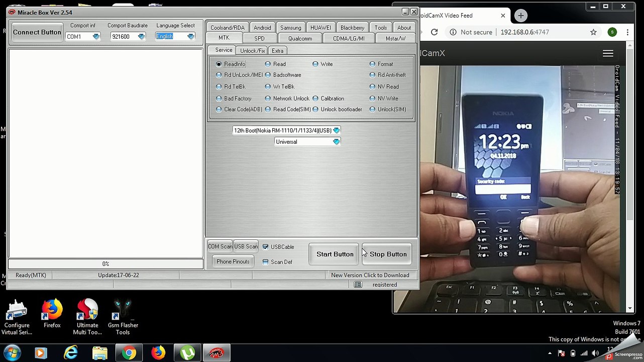
Task: Click the COM Scan button
Action: 220,246
